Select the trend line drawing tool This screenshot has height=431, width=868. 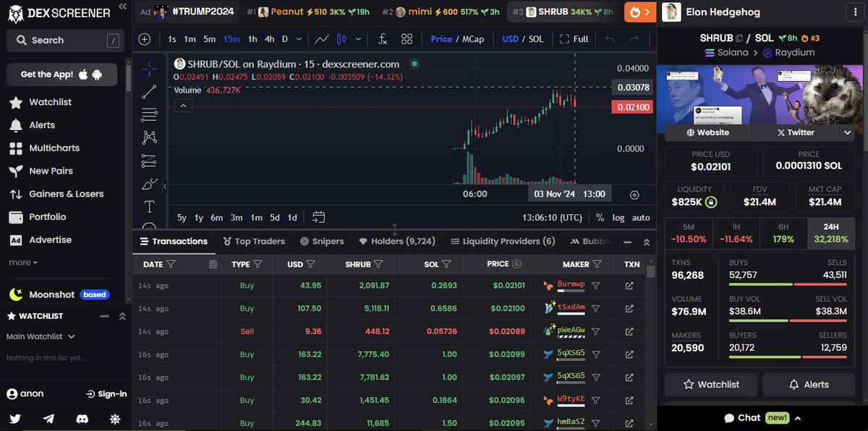(x=149, y=92)
